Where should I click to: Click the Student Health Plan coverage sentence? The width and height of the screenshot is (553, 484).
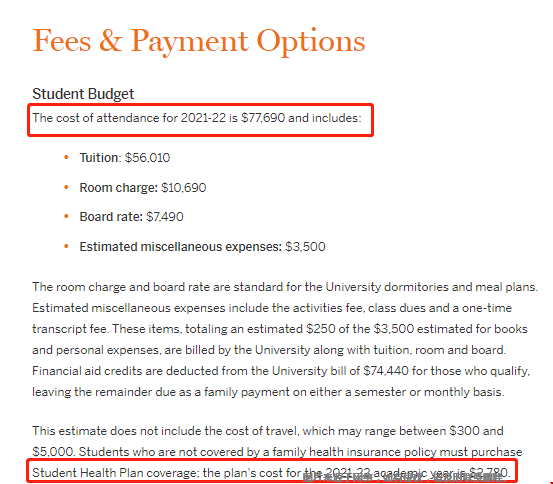click(x=271, y=473)
